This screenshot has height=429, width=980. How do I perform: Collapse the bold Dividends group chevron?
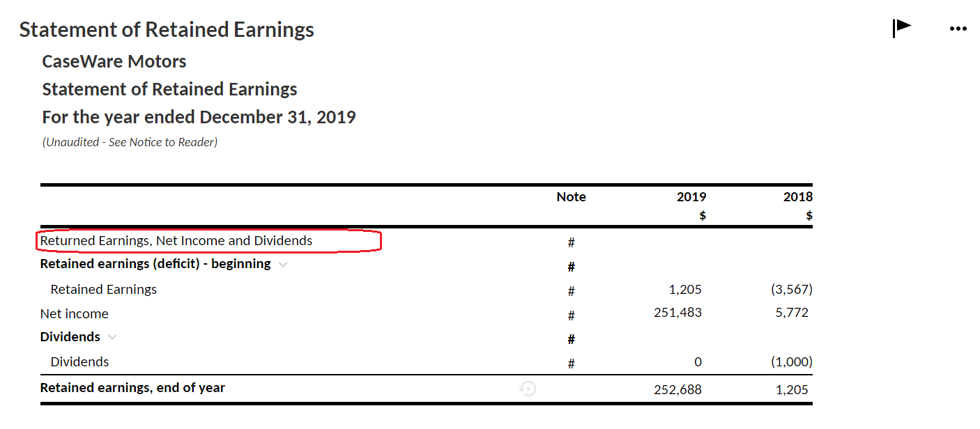(x=112, y=337)
